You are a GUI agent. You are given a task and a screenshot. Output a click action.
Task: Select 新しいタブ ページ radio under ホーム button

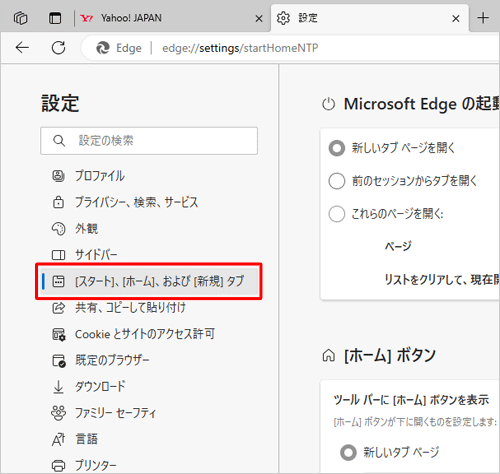(x=348, y=452)
